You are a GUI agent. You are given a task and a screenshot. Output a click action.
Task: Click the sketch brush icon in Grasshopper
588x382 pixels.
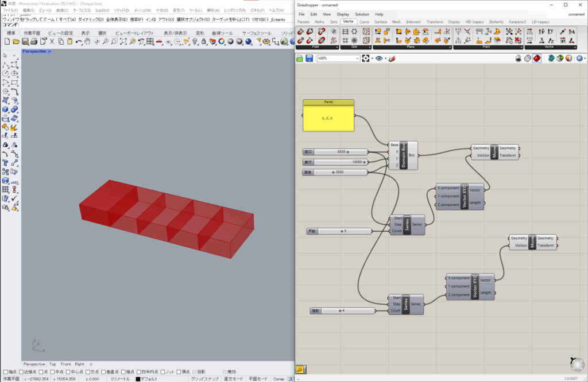click(x=392, y=59)
